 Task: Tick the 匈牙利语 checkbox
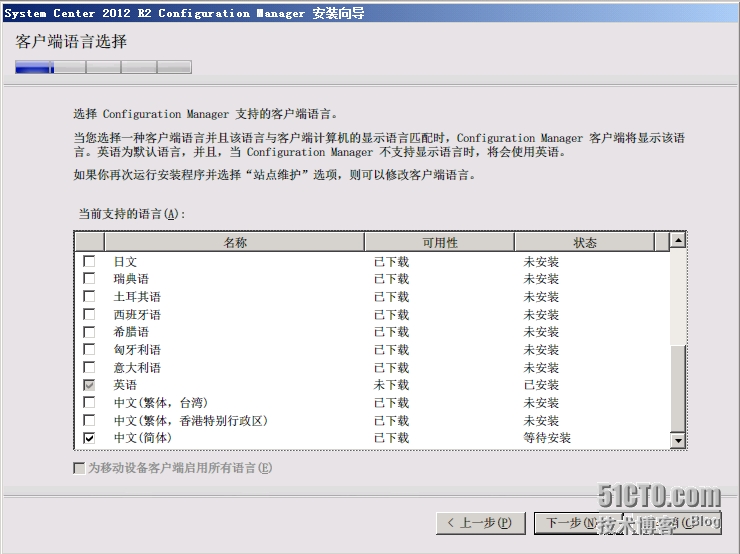pos(89,349)
